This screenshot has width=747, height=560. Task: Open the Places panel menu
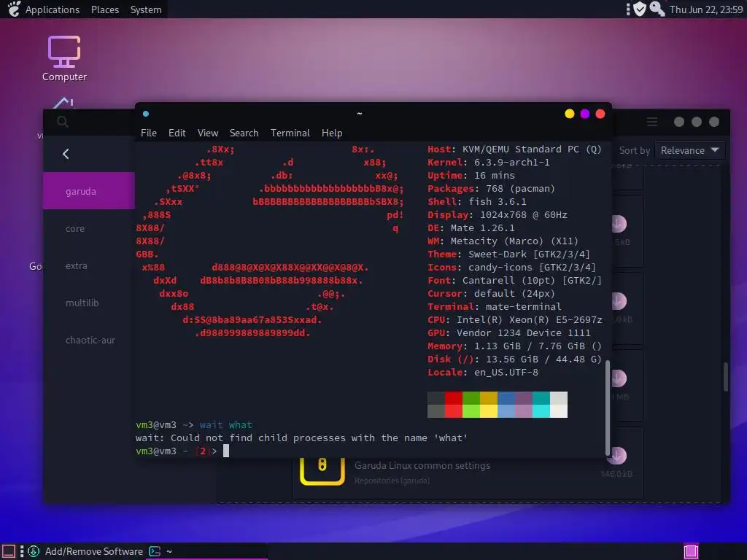[x=105, y=9]
